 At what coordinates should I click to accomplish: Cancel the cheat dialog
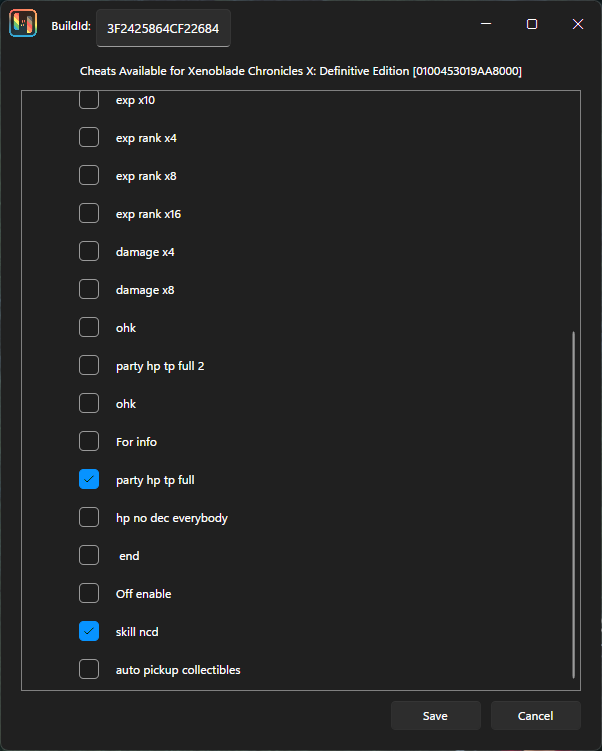tap(536, 716)
